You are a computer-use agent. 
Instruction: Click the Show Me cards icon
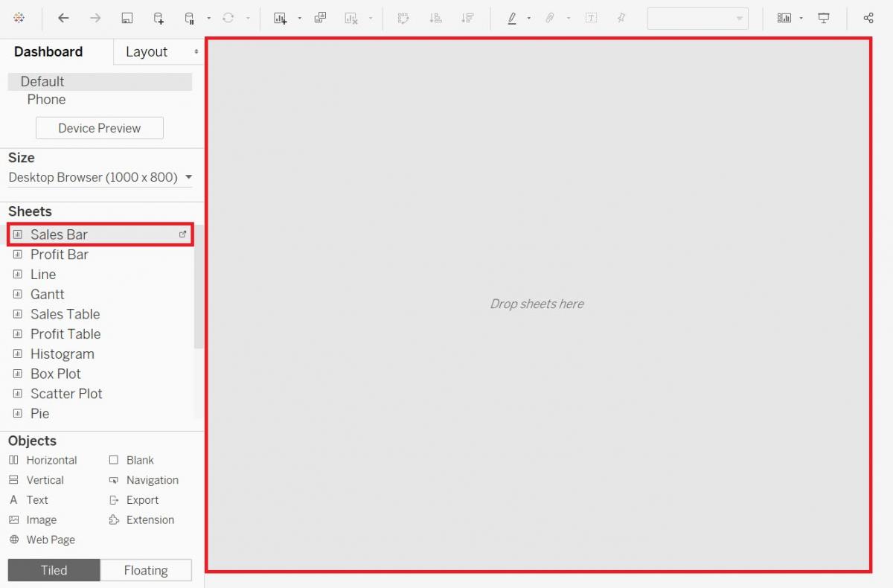point(784,18)
